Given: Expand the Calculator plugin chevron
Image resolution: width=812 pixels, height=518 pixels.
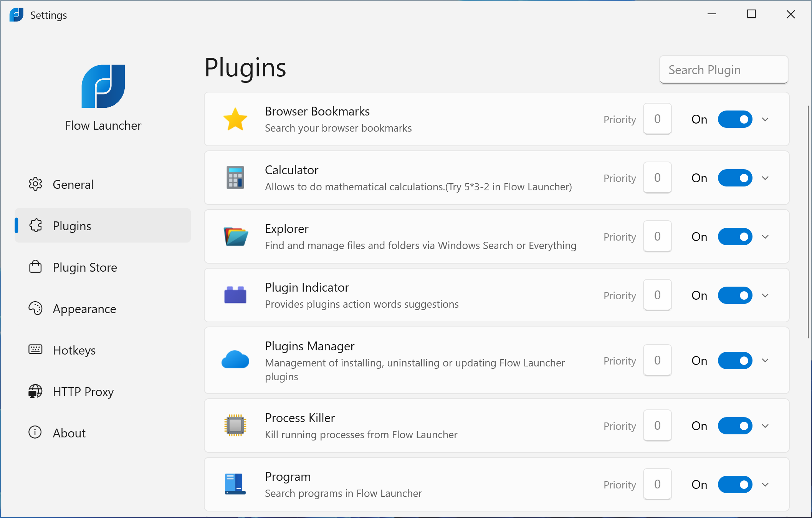Looking at the screenshot, I should [765, 178].
